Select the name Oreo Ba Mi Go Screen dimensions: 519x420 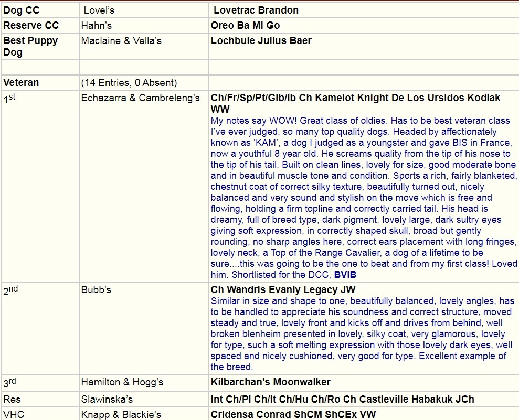point(245,26)
